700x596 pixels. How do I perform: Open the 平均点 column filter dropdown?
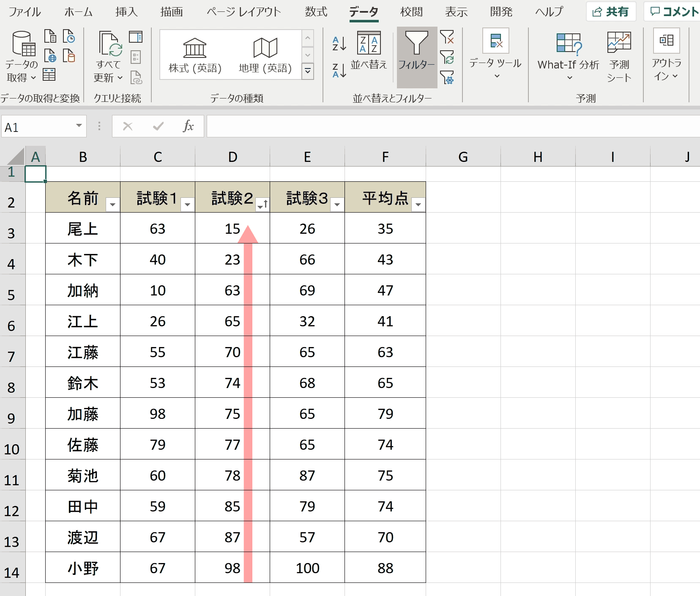[x=418, y=205]
